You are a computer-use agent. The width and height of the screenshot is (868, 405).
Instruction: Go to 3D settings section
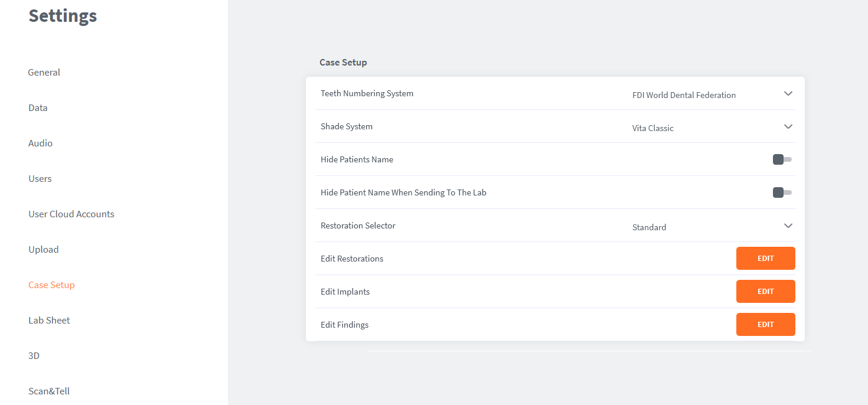click(x=34, y=356)
